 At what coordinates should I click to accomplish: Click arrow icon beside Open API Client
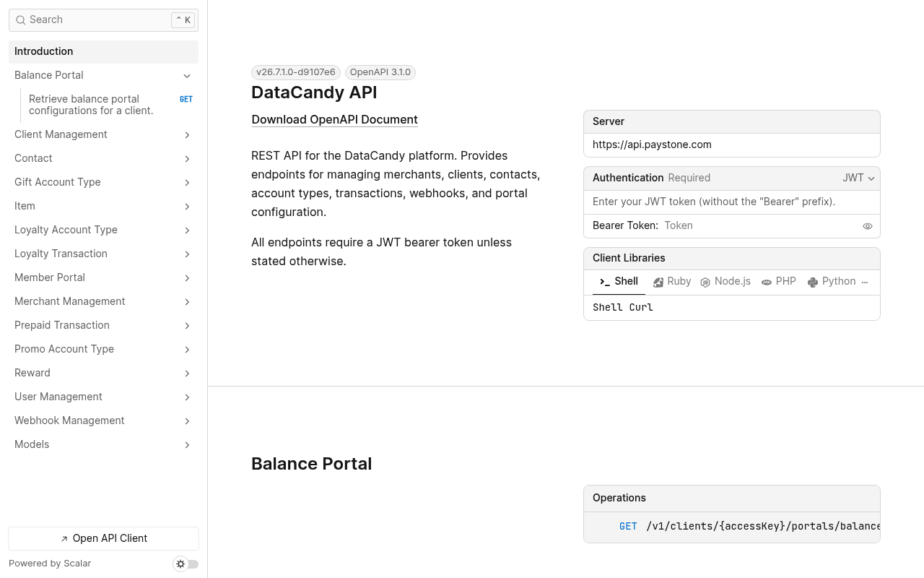click(x=64, y=539)
